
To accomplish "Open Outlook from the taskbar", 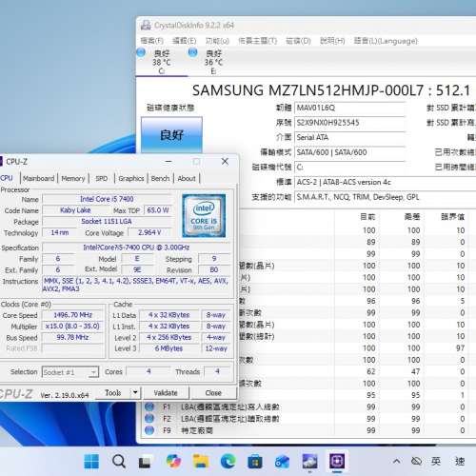I will 282,461.
